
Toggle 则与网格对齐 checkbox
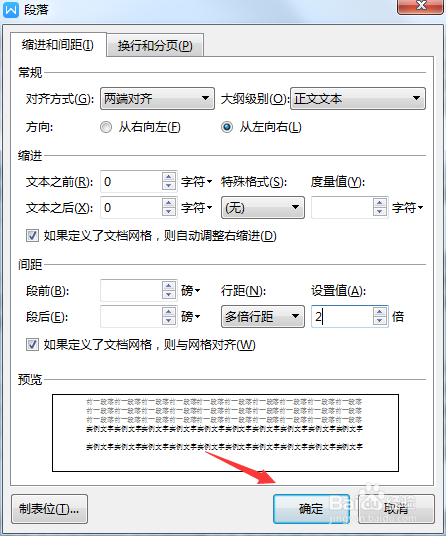tap(32, 345)
